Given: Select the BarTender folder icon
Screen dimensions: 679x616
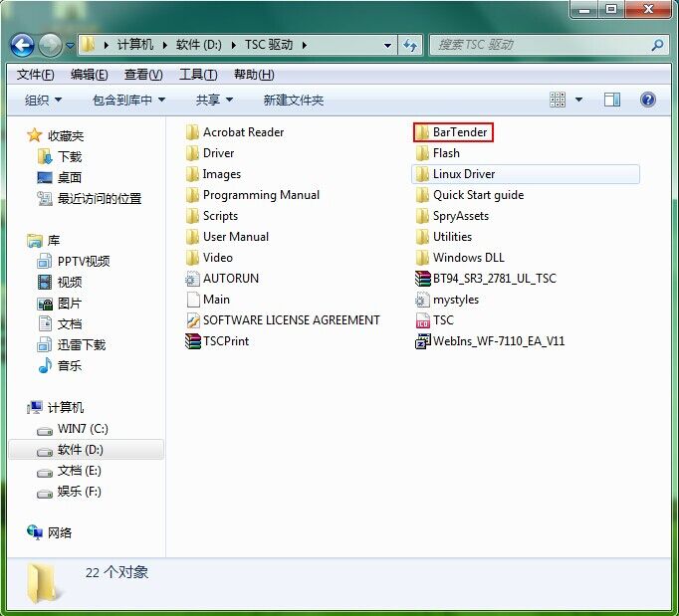Looking at the screenshot, I should pyautogui.click(x=422, y=132).
